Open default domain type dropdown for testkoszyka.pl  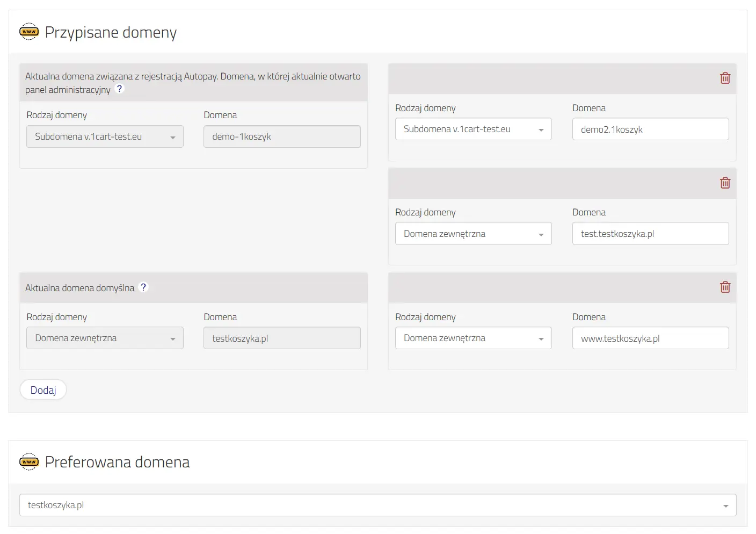(x=105, y=338)
